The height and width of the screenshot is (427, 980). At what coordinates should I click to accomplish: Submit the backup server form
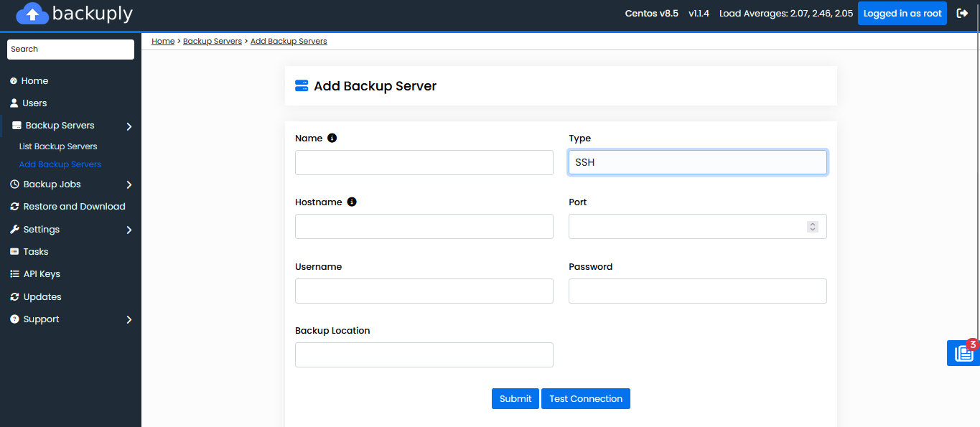point(515,399)
